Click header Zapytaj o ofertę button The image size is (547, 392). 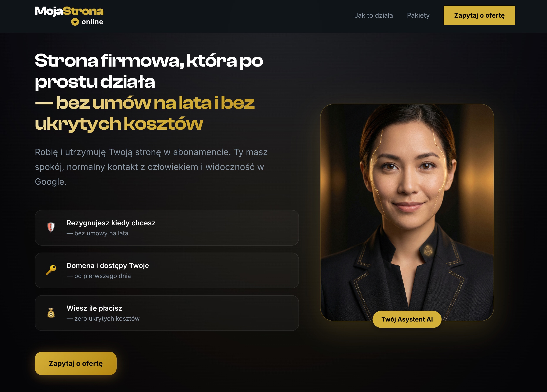479,15
